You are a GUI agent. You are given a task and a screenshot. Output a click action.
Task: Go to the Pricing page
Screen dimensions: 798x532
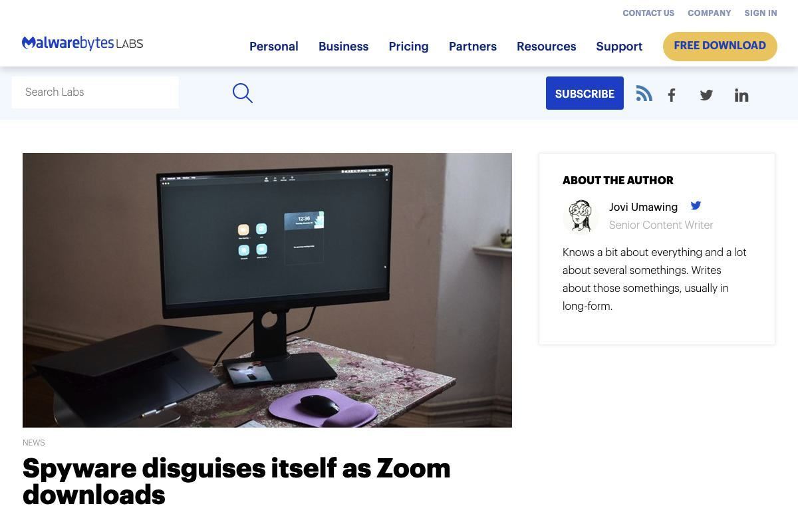click(x=409, y=47)
